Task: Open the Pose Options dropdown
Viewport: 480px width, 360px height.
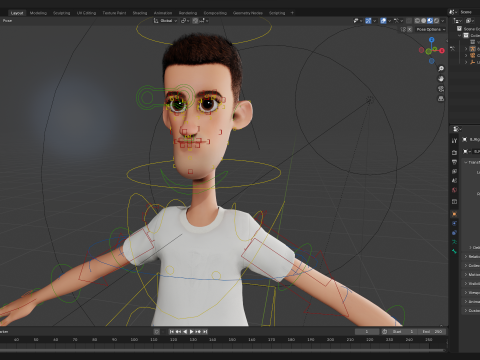Action: point(431,29)
